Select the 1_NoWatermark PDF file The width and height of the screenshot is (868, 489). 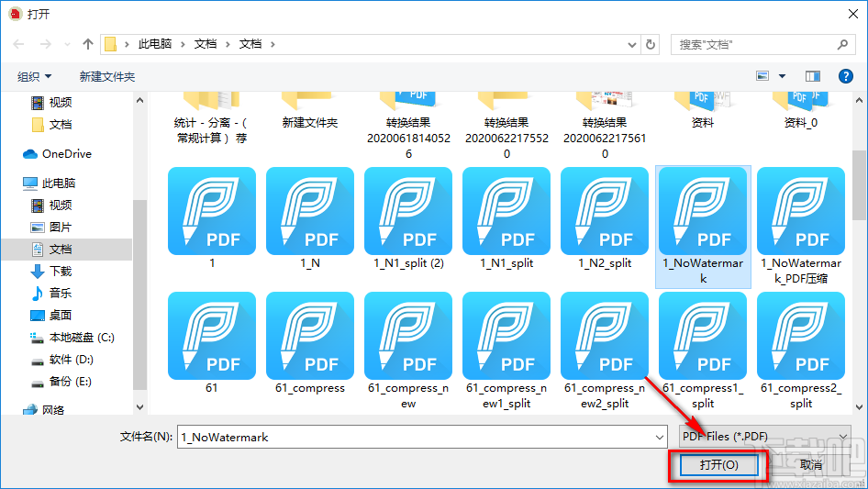point(703,227)
